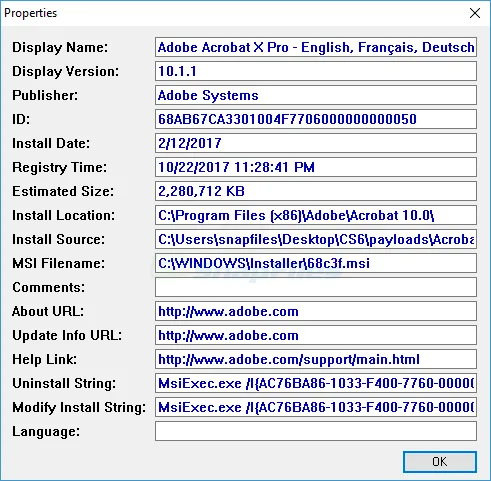The image size is (491, 481).
Task: Click the 'Comments:' label
Action: (x=48, y=287)
